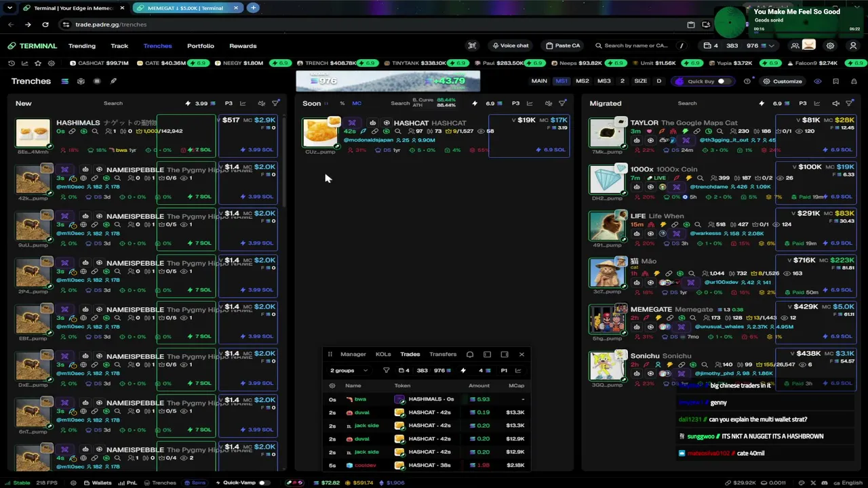Click the cube icon beside Trenches title
868x488 pixels.
point(81,81)
